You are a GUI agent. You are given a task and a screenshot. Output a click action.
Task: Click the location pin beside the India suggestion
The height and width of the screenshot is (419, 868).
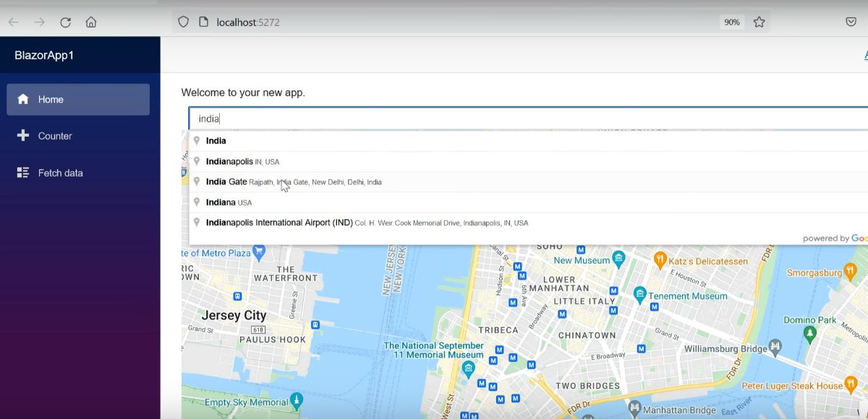click(197, 140)
